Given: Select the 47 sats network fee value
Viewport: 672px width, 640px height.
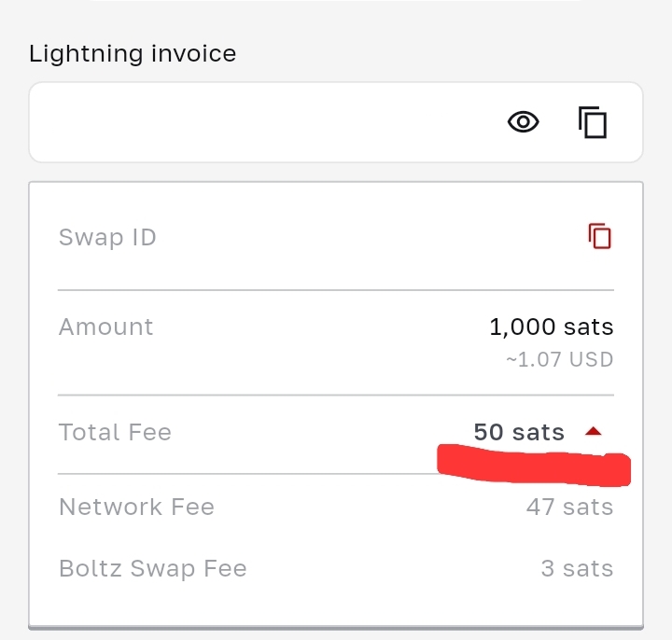Looking at the screenshot, I should pyautogui.click(x=569, y=507).
